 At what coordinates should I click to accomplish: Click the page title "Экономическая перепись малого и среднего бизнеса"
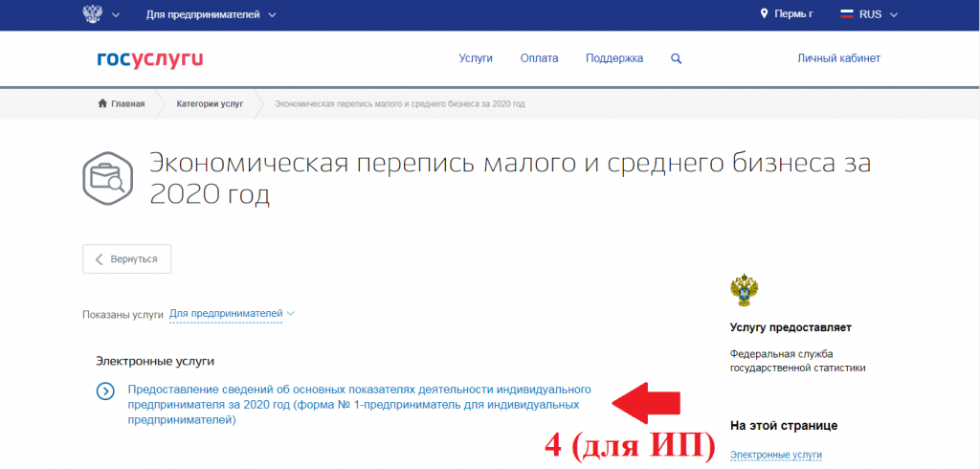pos(510,179)
